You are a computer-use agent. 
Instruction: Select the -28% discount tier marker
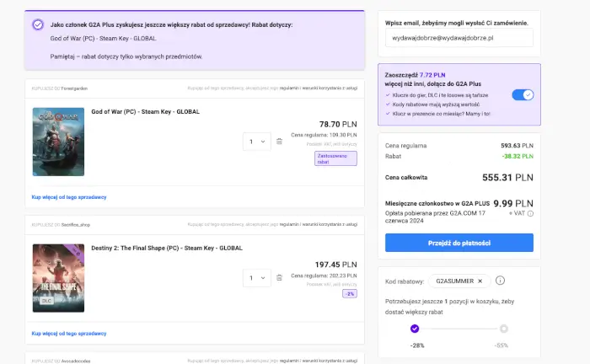pos(415,329)
